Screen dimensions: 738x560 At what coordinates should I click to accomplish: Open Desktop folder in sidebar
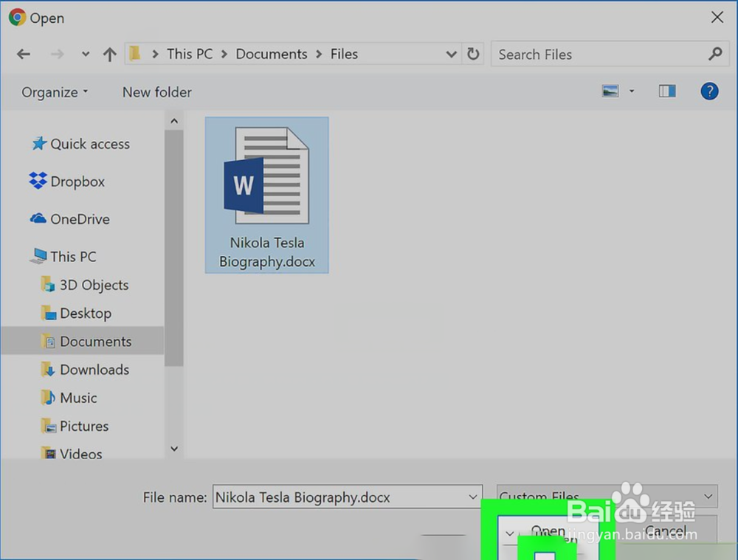76,313
